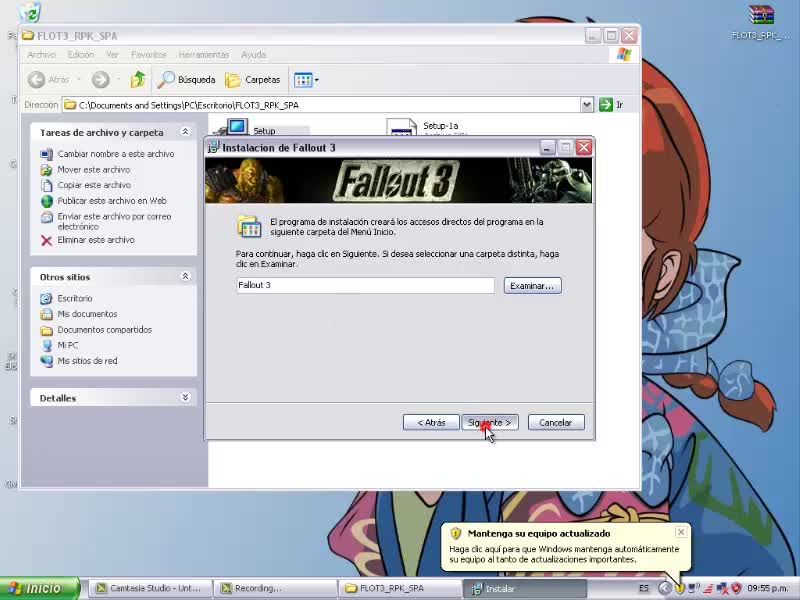Close the Fallout 3 installer window
This screenshot has width=800, height=600.
coord(584,147)
